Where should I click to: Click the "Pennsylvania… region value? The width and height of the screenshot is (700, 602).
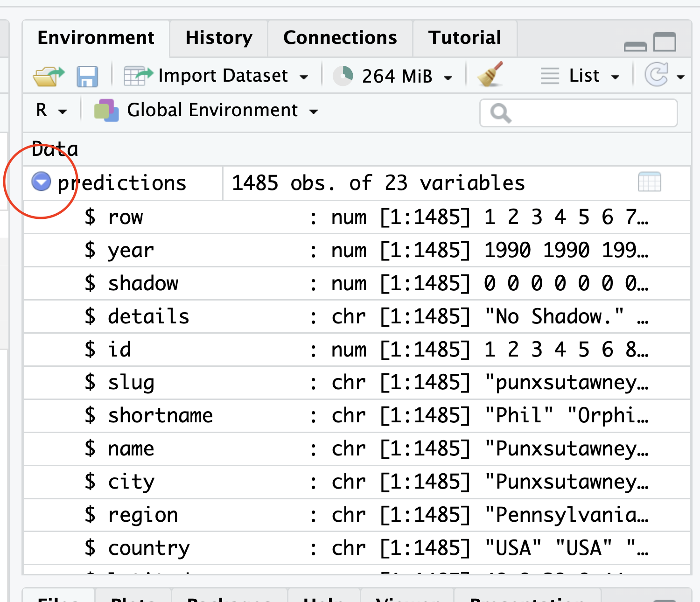click(x=567, y=516)
